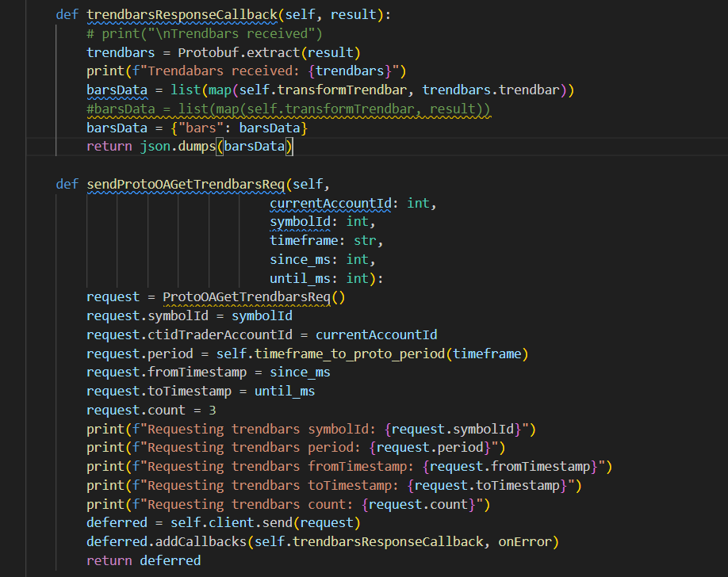The height and width of the screenshot is (577, 728).
Task: Click the ProtoOAGetTrendbarsReq() constructor call
Action: click(x=254, y=297)
